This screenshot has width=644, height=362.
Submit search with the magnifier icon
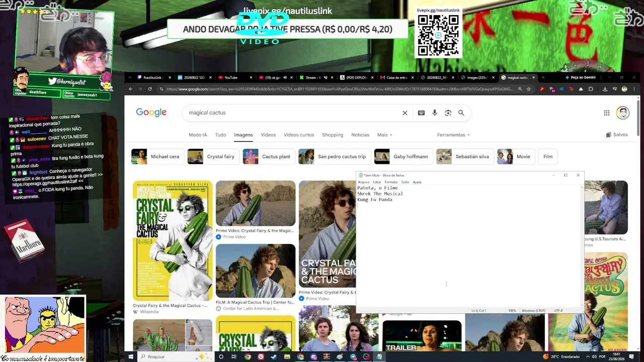461,113
